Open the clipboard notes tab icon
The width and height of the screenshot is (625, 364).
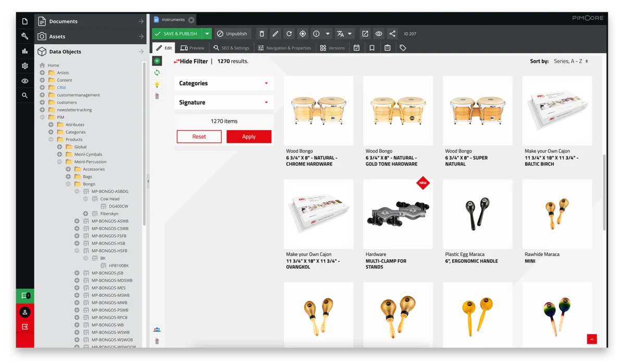click(387, 48)
